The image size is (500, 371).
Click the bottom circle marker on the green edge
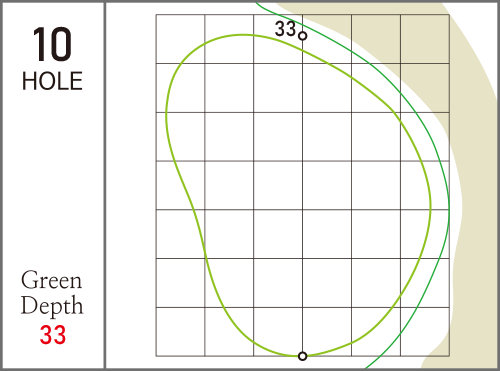(302, 356)
